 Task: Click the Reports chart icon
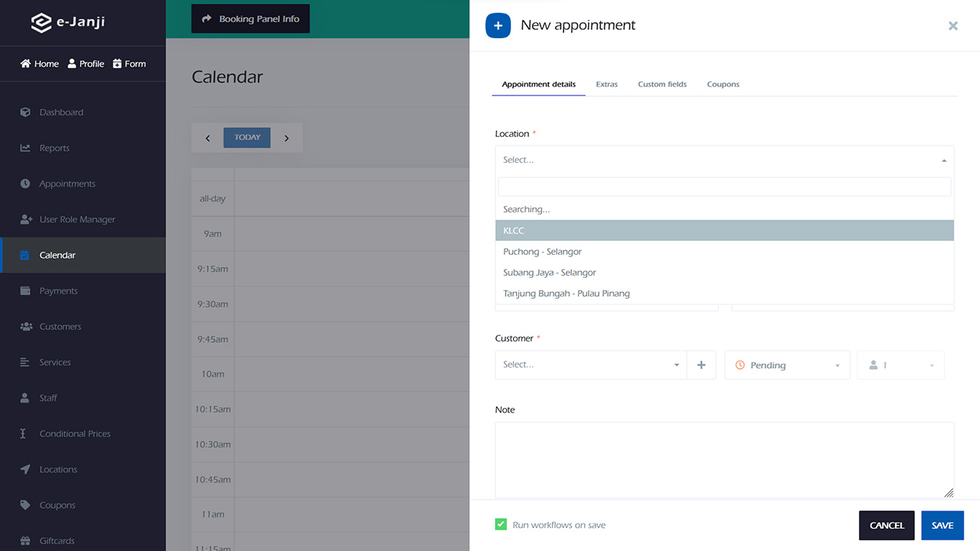[x=25, y=148]
